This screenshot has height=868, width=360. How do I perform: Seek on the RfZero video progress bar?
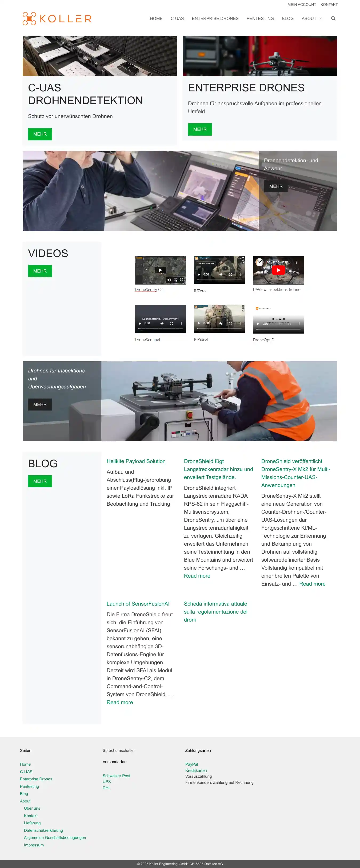click(219, 280)
